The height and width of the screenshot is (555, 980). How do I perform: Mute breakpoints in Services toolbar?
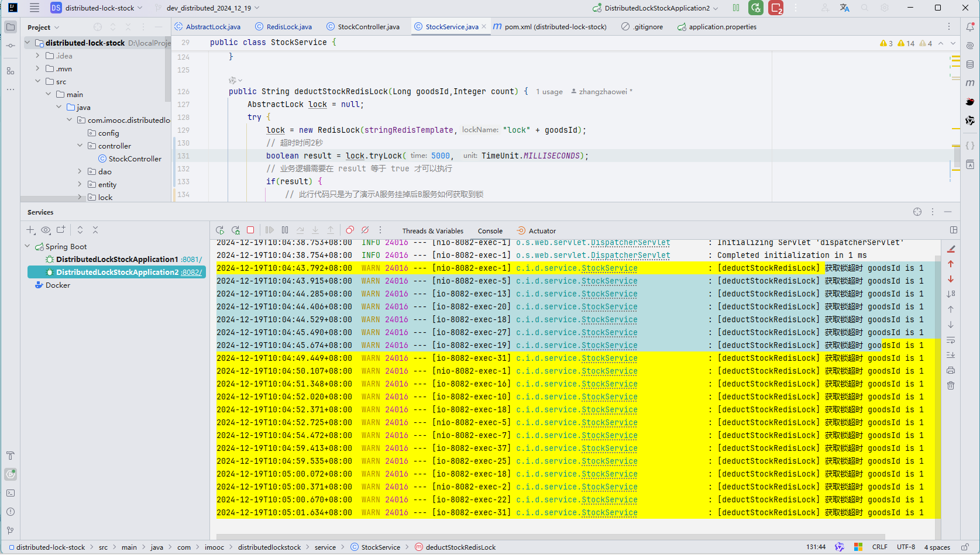(365, 230)
